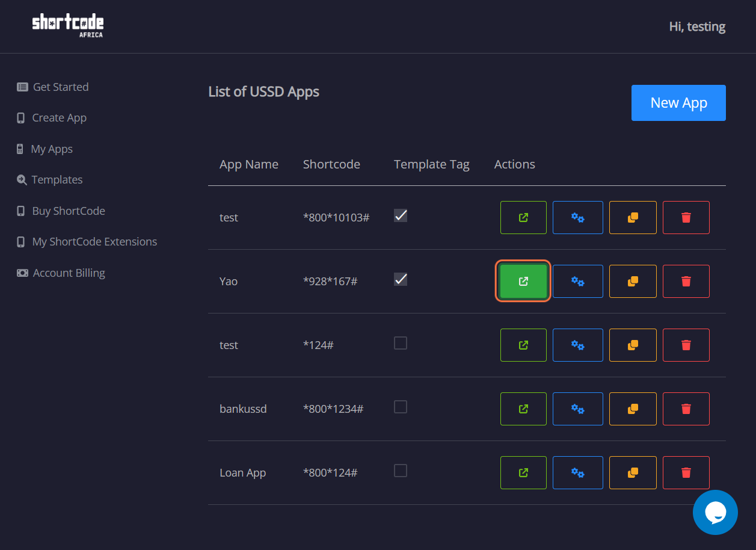Open Create App from sidebar
Viewport: 756px width, 550px height.
(52, 118)
